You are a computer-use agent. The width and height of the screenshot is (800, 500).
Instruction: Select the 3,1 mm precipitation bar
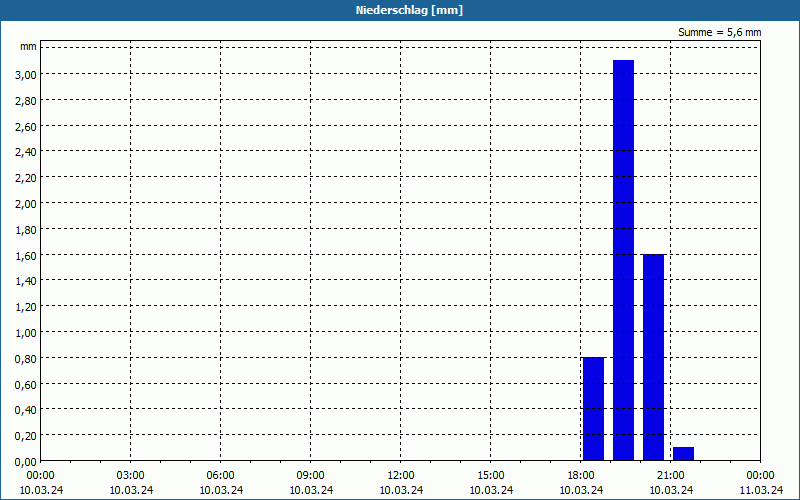(x=623, y=260)
